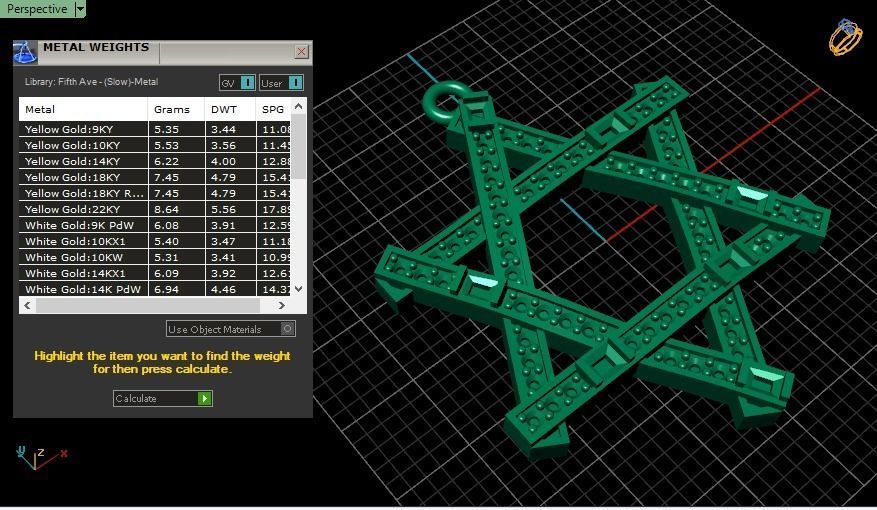Select the Yellow Gold:10KY row

click(155, 145)
